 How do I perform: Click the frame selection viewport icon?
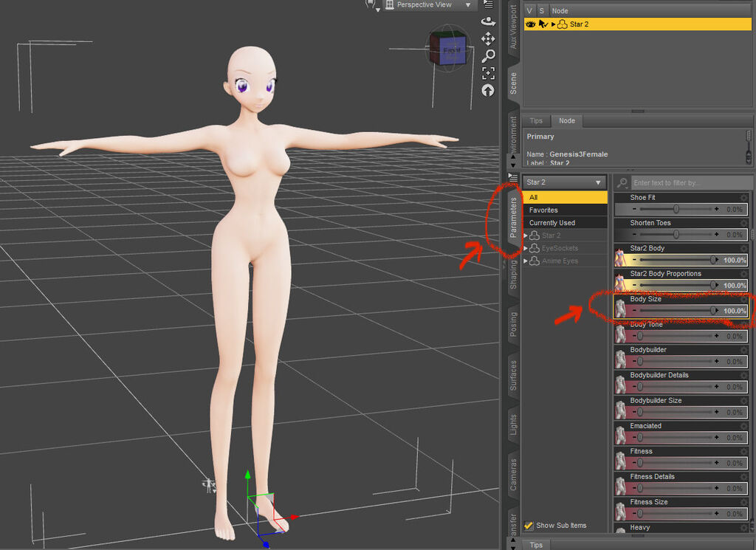point(488,73)
